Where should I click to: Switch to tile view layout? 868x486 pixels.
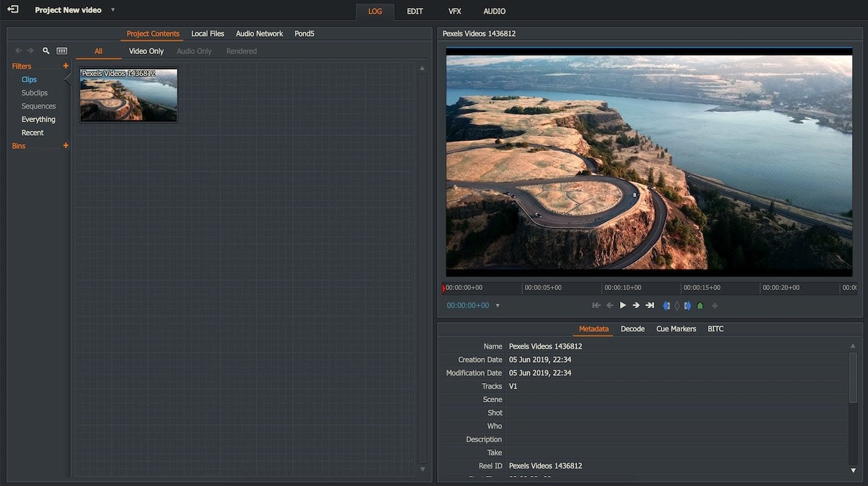point(61,51)
